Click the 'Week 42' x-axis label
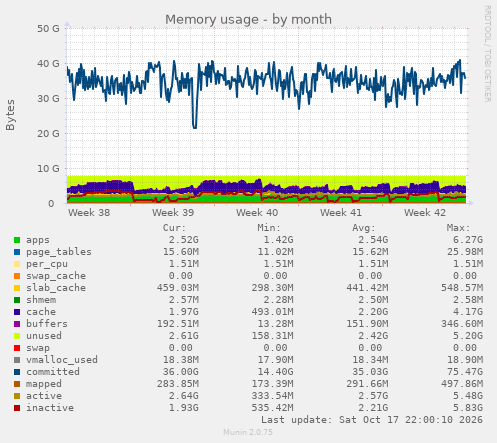497x443 pixels. coord(425,213)
